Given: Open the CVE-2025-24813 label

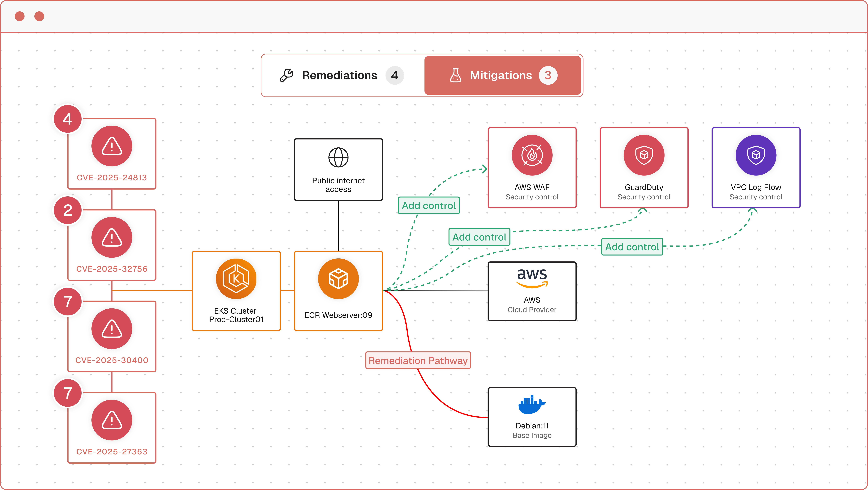Looking at the screenshot, I should point(112,178).
